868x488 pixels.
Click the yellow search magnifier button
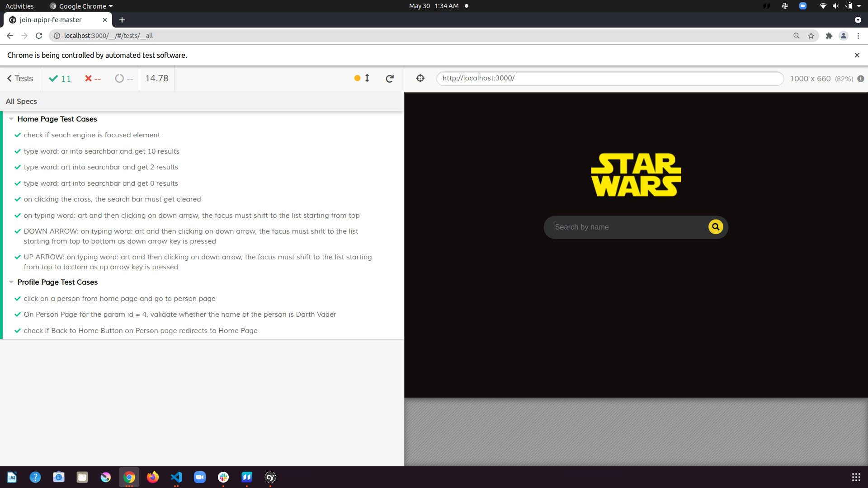[715, 227]
